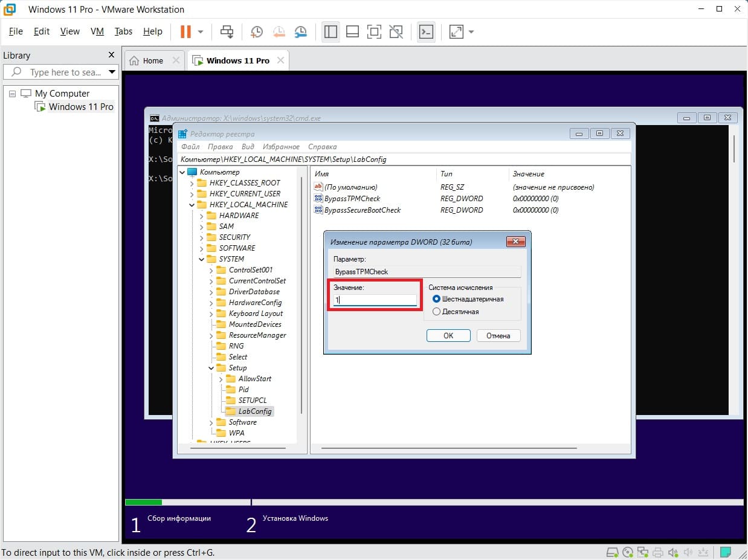Click the Full Screen mode toolbar icon

[x=374, y=31]
